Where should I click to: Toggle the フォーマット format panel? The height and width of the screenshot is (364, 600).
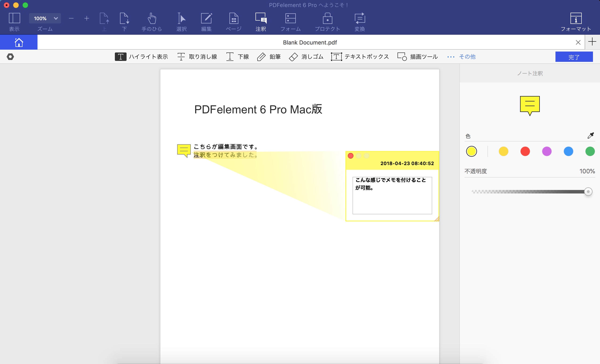576,18
